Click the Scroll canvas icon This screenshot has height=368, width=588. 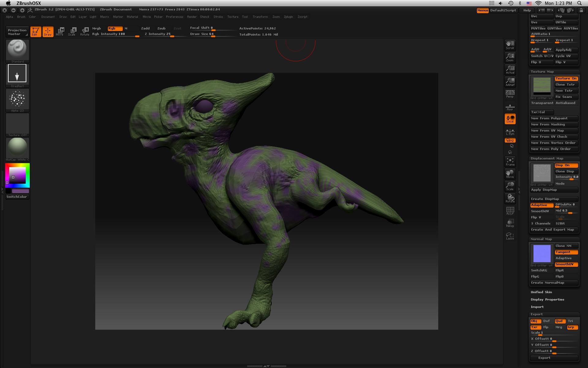coord(510,45)
